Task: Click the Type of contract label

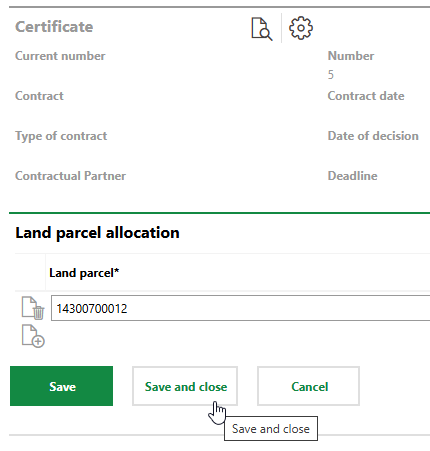Action: pos(61,136)
